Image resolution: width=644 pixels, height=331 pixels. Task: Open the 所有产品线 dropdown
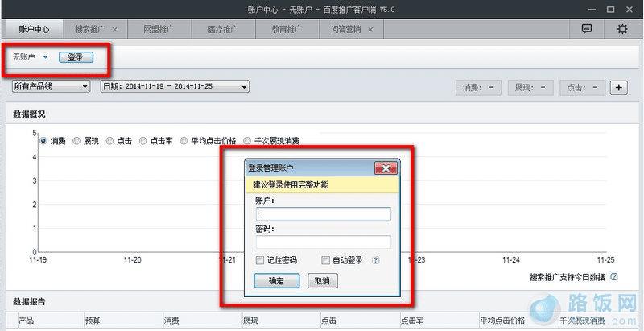pos(52,86)
